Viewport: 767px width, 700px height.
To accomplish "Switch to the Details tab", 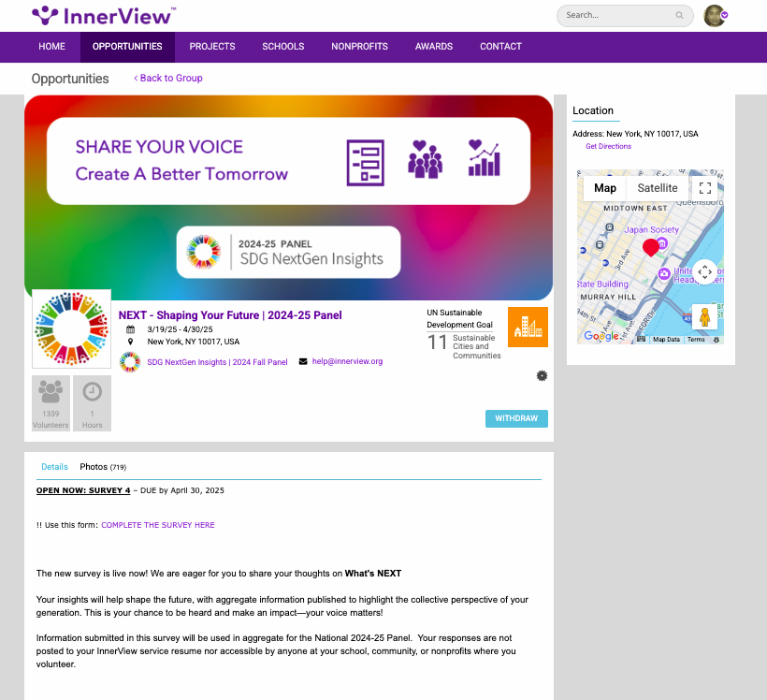I will (x=54, y=467).
